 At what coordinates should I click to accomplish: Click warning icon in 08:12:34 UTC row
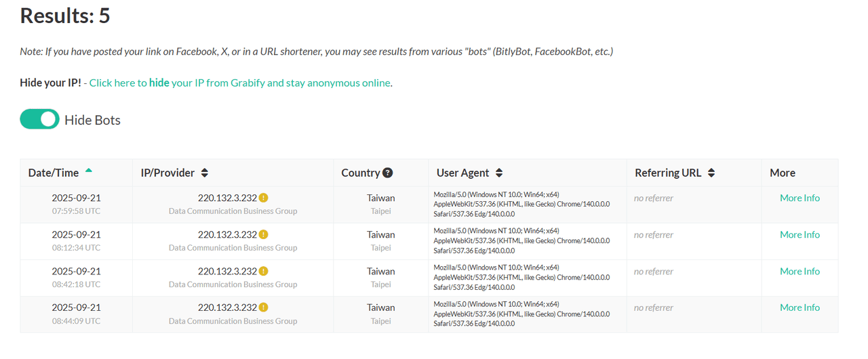(x=264, y=234)
